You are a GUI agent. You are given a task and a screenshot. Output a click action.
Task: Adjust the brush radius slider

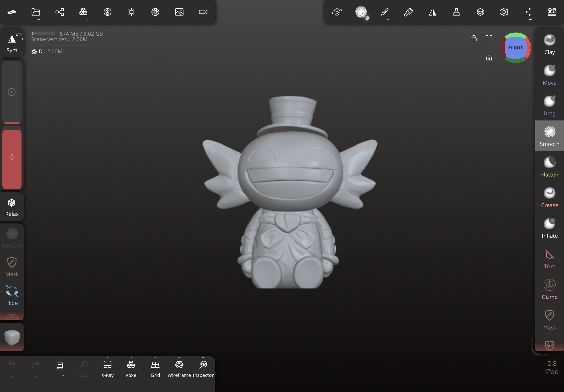pos(12,92)
